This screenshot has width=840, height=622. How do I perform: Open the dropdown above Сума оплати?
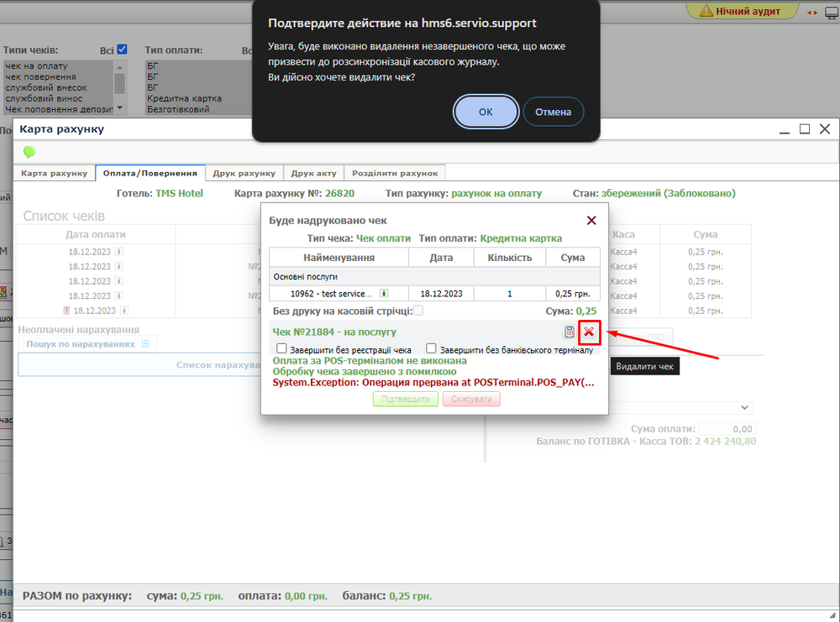click(743, 407)
